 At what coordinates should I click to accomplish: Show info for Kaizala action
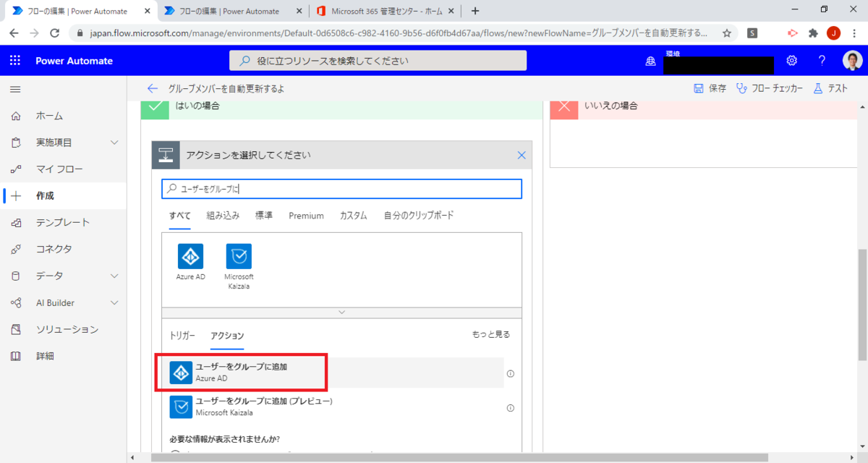pyautogui.click(x=510, y=408)
